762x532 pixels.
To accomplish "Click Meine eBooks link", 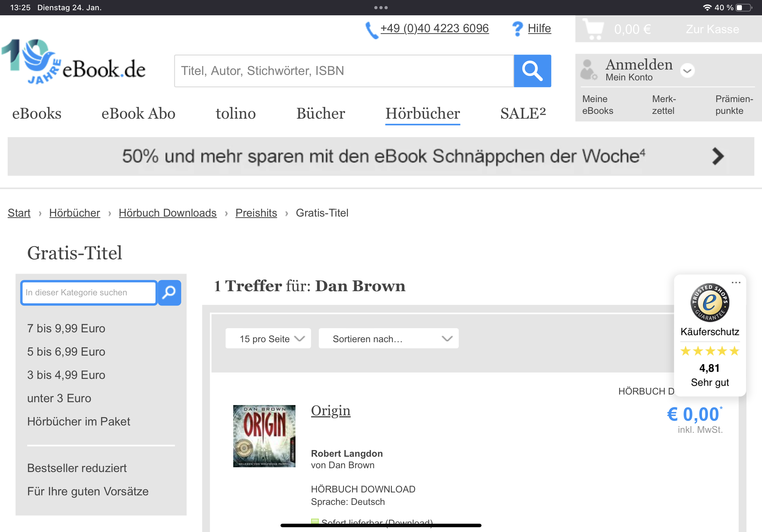I will [x=597, y=105].
